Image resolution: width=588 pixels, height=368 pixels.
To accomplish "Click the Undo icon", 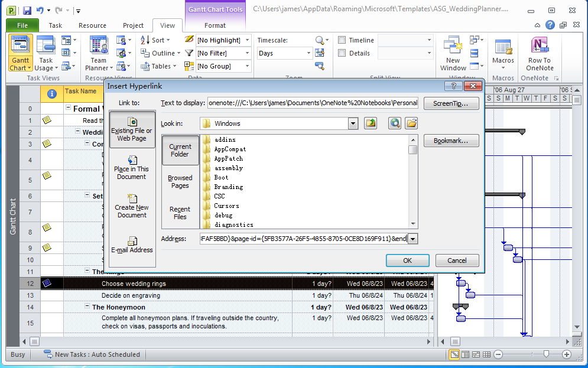I will pos(40,11).
